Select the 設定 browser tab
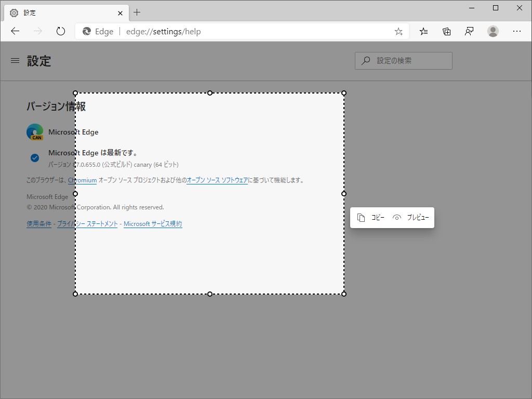This screenshot has height=399, width=532. [66, 13]
